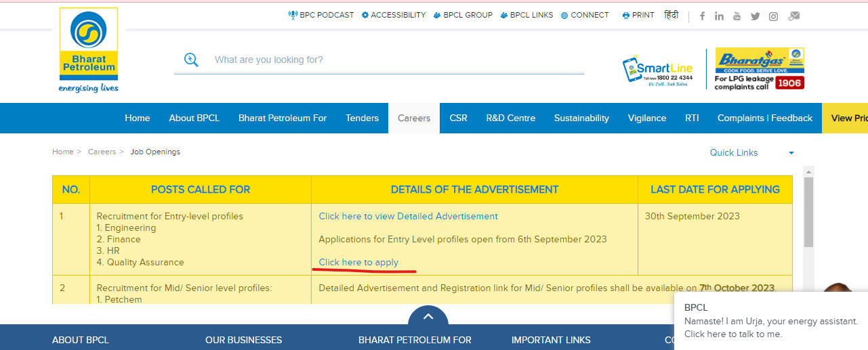The image size is (868, 350).
Task: Click the scroll-to-top chevron button
Action: [x=428, y=315]
